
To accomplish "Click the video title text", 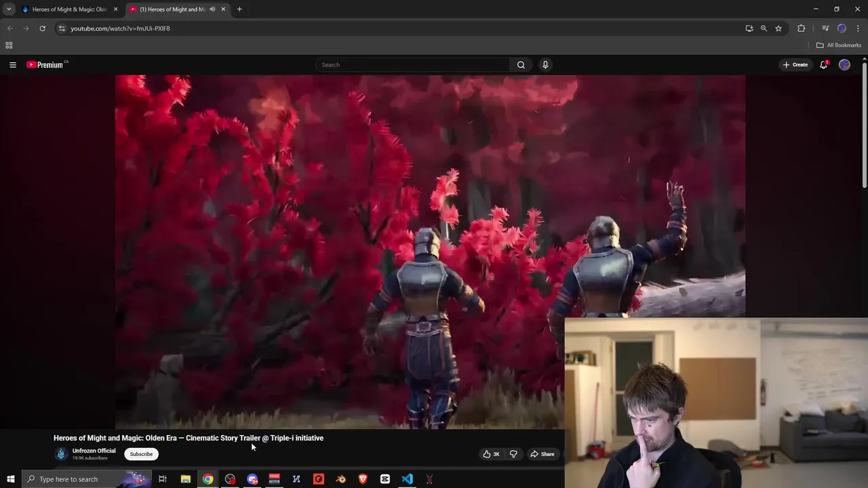I will pyautogui.click(x=189, y=438).
